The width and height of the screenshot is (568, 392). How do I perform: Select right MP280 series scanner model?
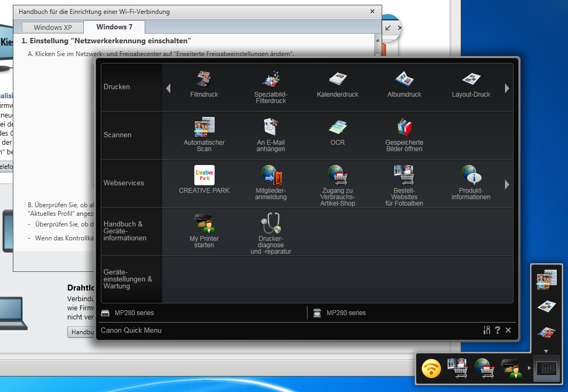pyautogui.click(x=339, y=312)
